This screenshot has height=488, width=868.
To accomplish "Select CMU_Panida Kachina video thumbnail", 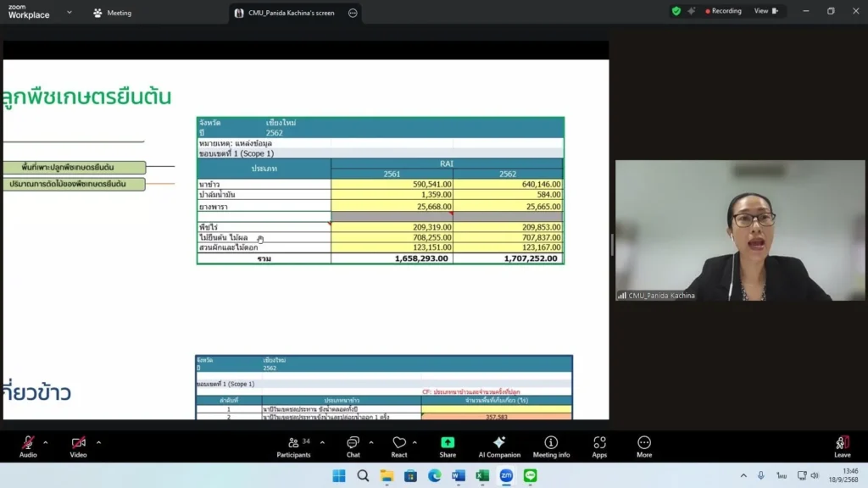I will point(739,230).
